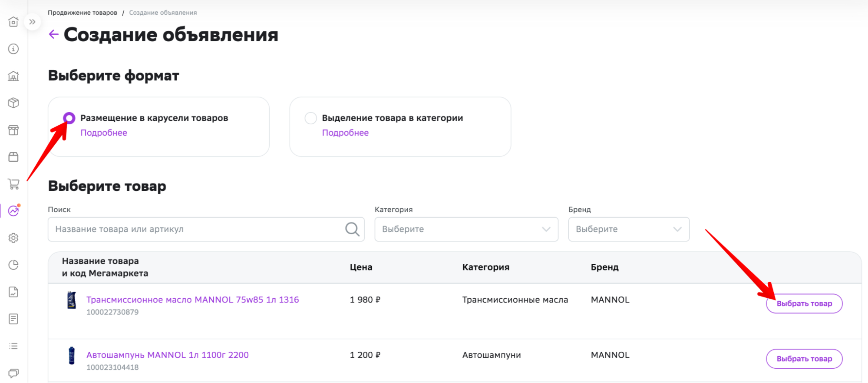Expand the sidebar with double-chevron button

tap(32, 22)
